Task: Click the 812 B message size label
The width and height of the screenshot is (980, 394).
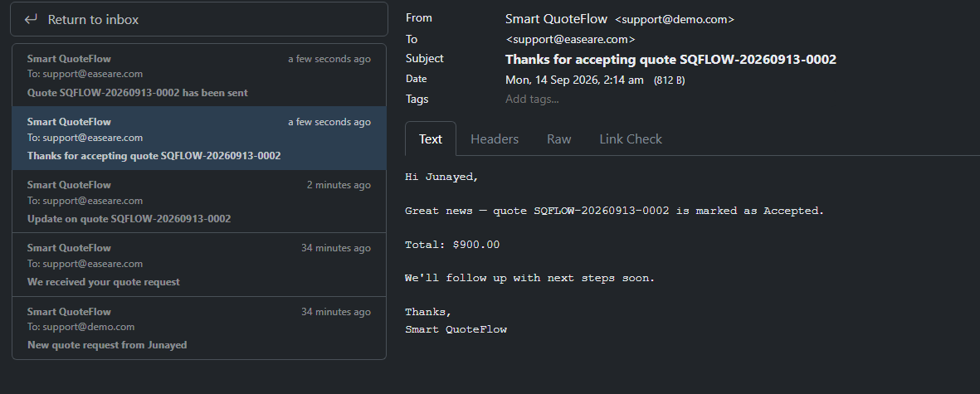Action: [x=670, y=80]
